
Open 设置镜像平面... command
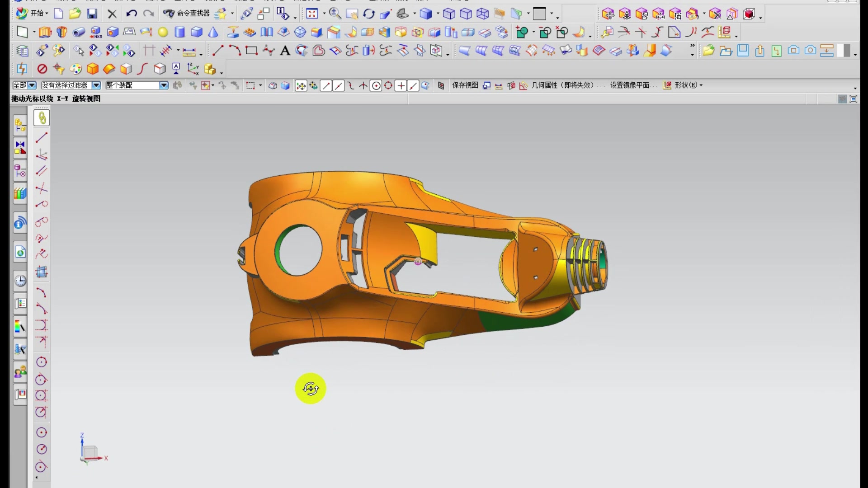[633, 85]
